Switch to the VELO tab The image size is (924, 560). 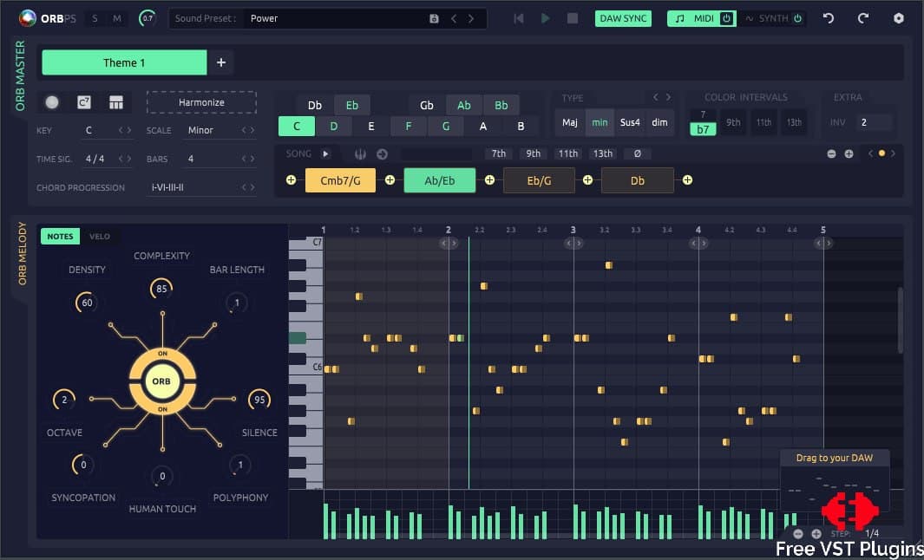(x=100, y=236)
